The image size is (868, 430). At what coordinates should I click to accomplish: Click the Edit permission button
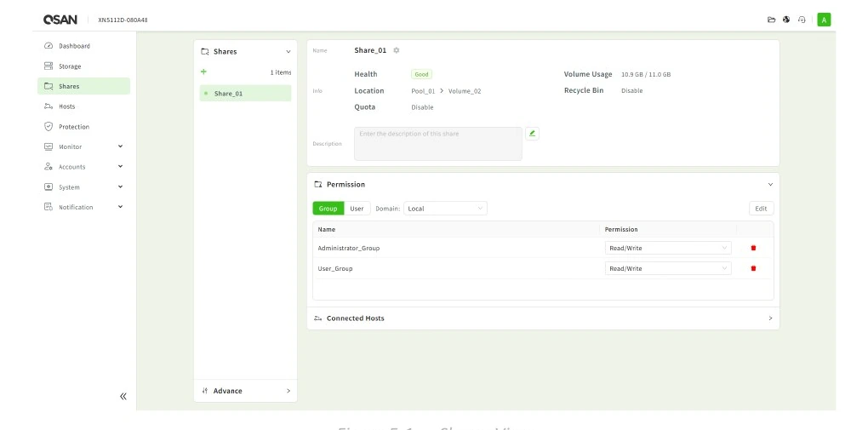tap(761, 209)
